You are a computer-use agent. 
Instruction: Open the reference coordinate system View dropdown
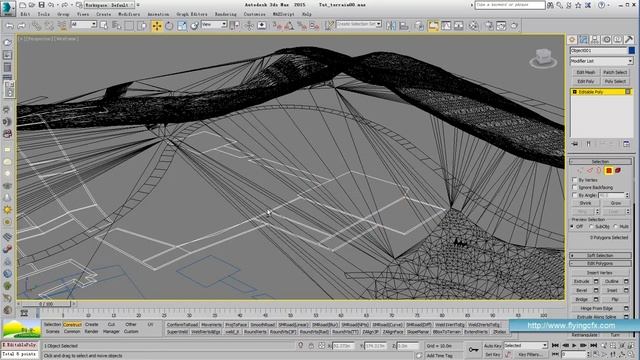(213, 24)
